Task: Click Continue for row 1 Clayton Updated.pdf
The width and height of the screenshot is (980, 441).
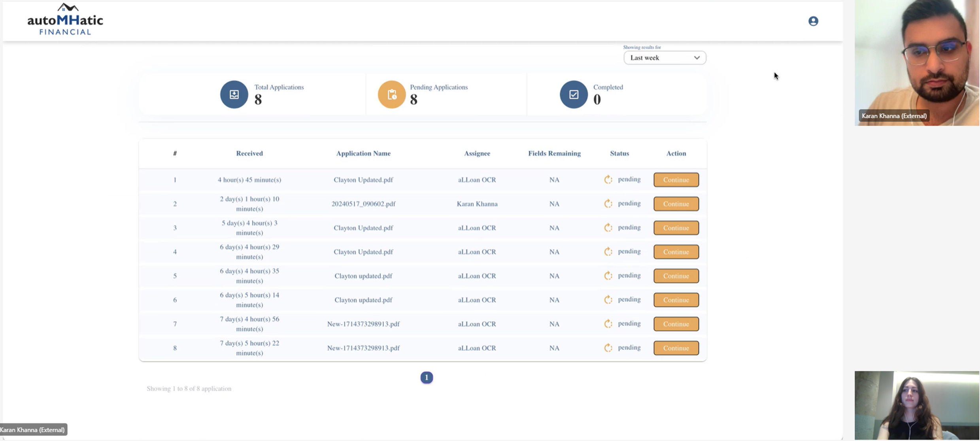Action: pos(676,180)
